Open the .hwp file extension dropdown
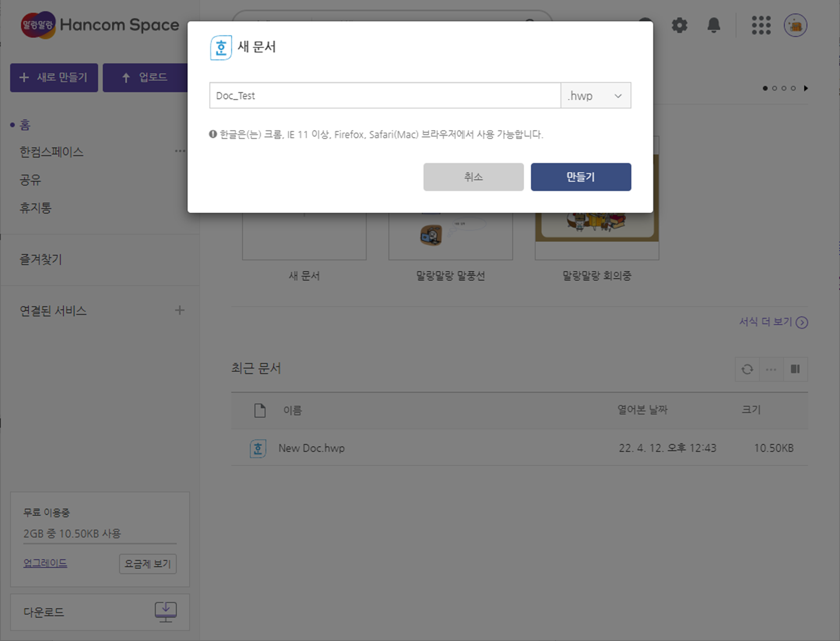840x641 pixels. pos(596,95)
